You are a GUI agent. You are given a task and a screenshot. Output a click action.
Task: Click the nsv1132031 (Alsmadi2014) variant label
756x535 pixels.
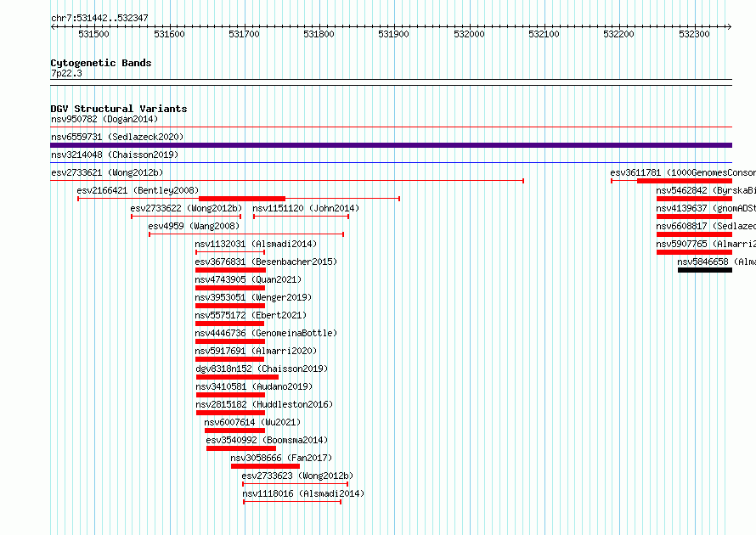[x=256, y=244]
